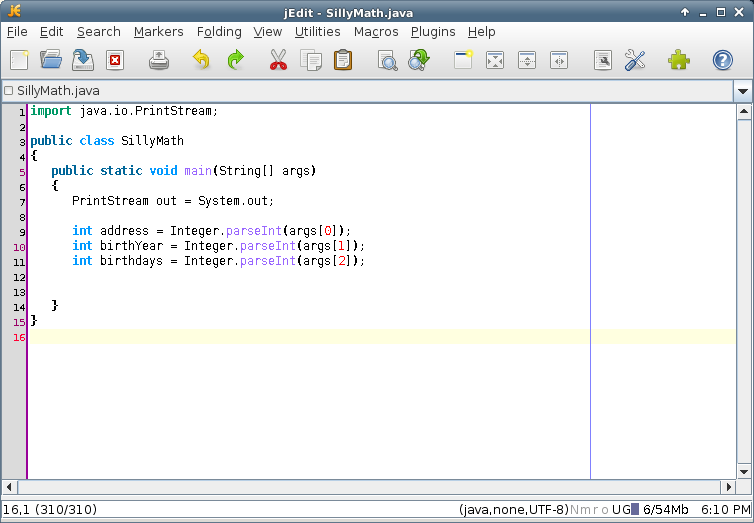Click the horizontal scrollbar left arrow
The width and height of the screenshot is (754, 523).
(x=9, y=487)
